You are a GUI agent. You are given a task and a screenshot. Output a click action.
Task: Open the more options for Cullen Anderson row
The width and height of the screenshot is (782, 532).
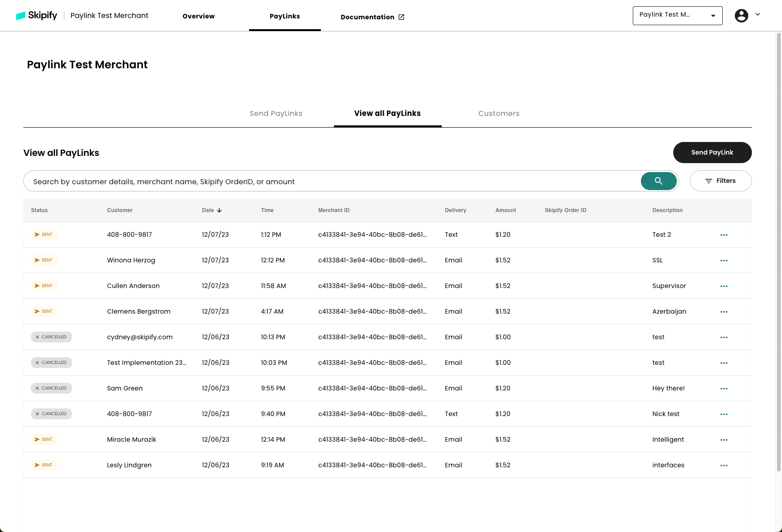724,286
